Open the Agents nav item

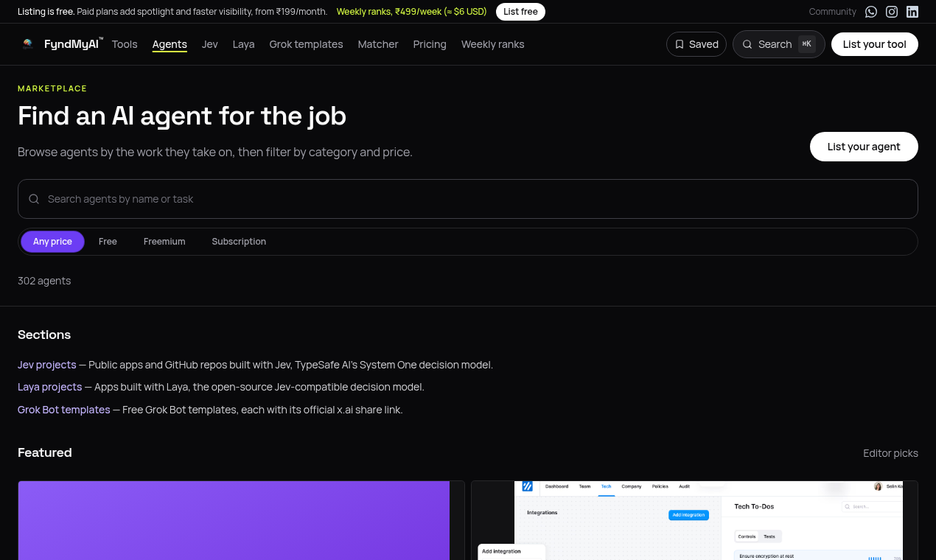(x=170, y=44)
